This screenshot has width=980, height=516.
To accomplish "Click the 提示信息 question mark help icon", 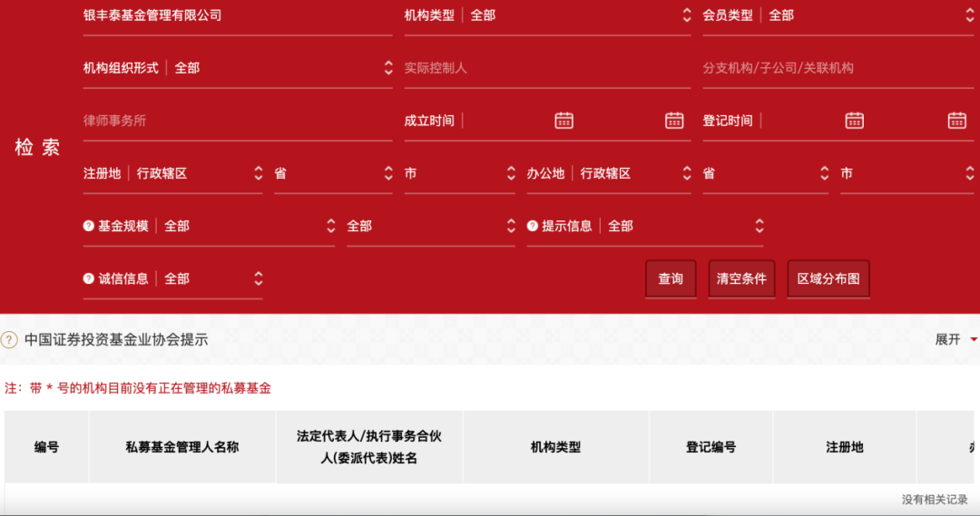I will (x=533, y=226).
